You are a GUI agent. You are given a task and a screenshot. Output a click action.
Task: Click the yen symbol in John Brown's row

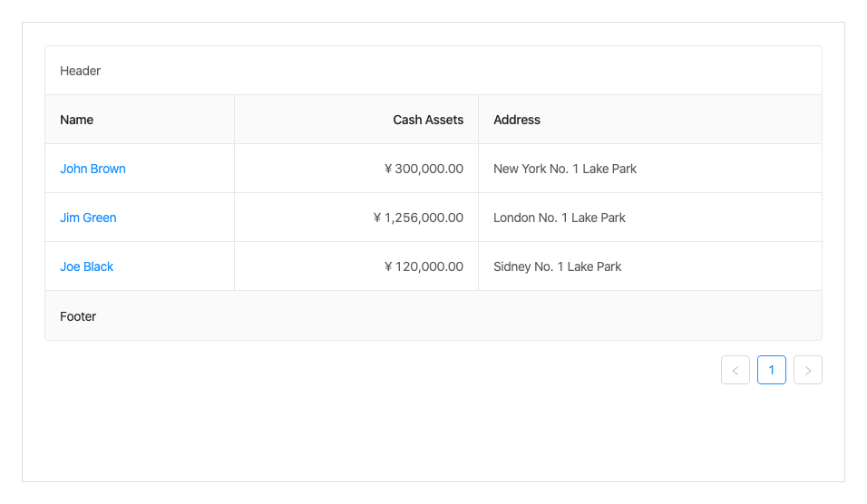pos(388,169)
